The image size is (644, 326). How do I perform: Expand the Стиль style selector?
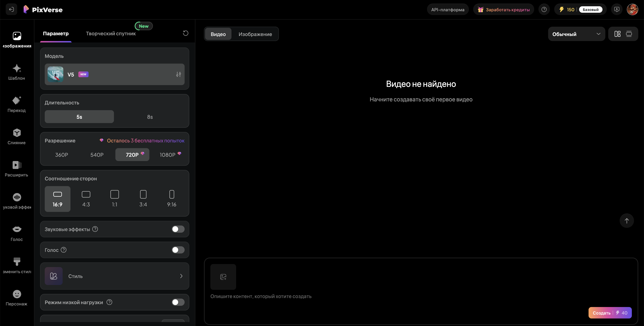pyautogui.click(x=114, y=276)
